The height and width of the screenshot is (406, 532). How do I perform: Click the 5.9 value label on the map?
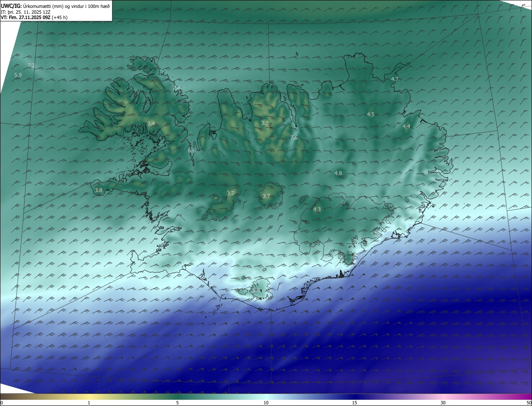click(18, 75)
